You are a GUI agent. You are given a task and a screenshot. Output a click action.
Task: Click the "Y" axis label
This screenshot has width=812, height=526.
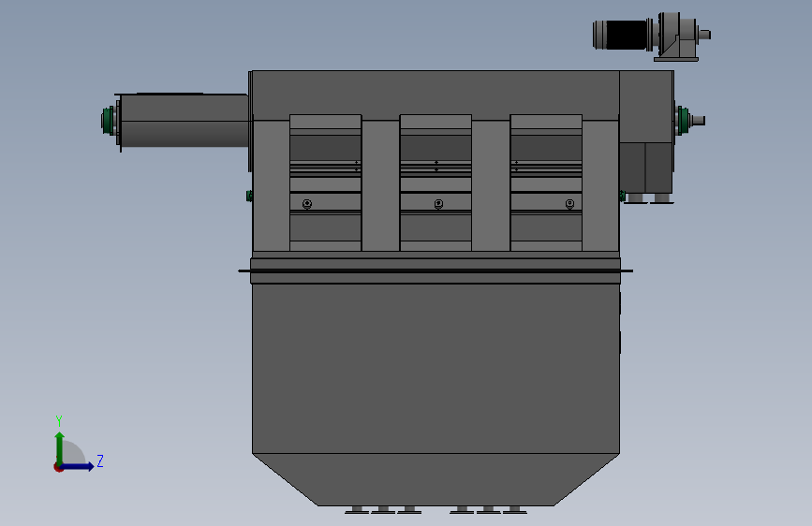[59, 420]
